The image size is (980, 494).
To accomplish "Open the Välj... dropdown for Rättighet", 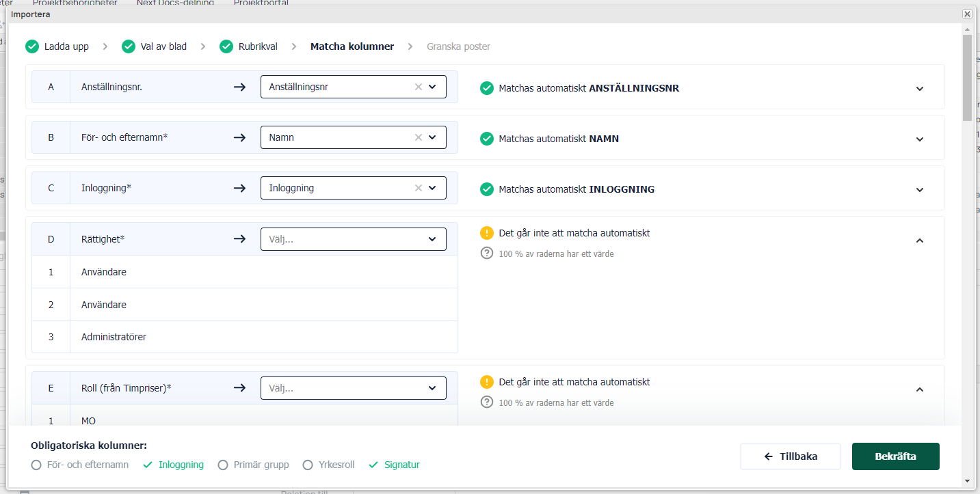I will [353, 239].
